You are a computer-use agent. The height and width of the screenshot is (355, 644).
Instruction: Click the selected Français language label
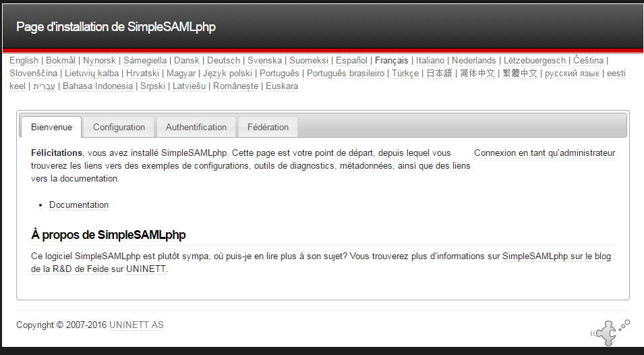point(391,60)
